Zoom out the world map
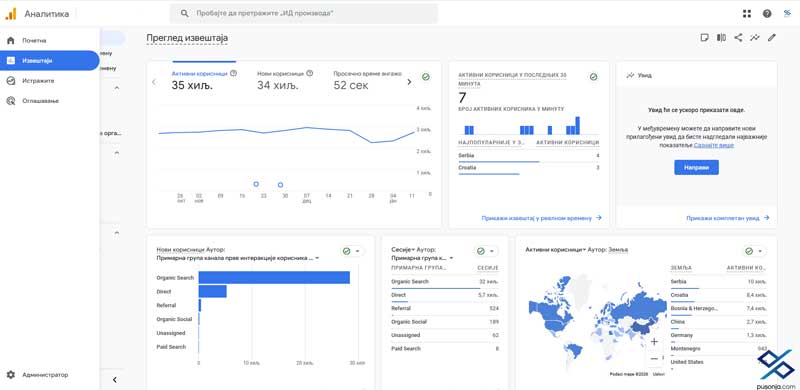This screenshot has height=390, width=800. pyautogui.click(x=655, y=359)
